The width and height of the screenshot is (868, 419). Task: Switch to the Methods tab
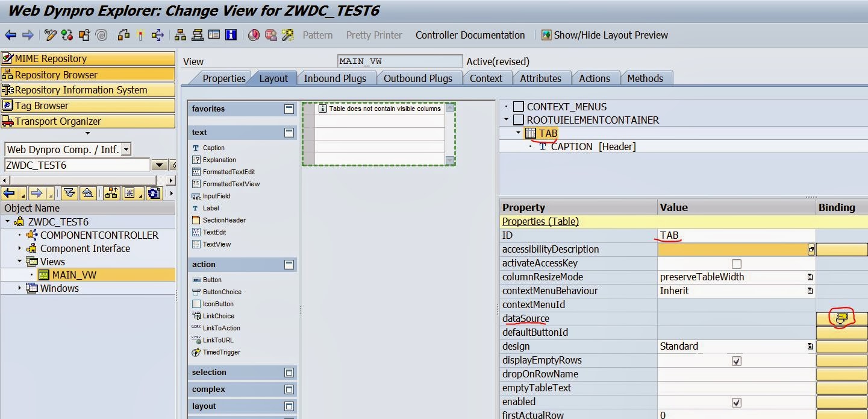(645, 78)
